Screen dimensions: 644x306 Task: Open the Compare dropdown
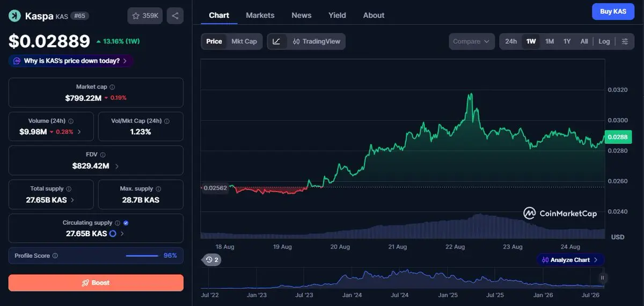(x=472, y=41)
